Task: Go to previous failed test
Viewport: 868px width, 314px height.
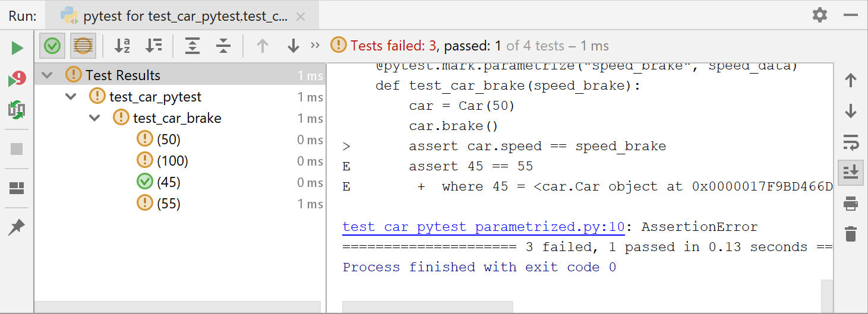Action: tap(263, 46)
